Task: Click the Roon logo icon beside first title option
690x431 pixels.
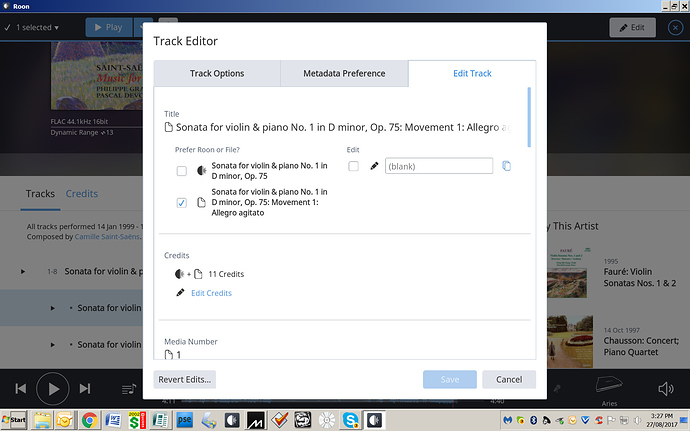Action: [x=202, y=170]
